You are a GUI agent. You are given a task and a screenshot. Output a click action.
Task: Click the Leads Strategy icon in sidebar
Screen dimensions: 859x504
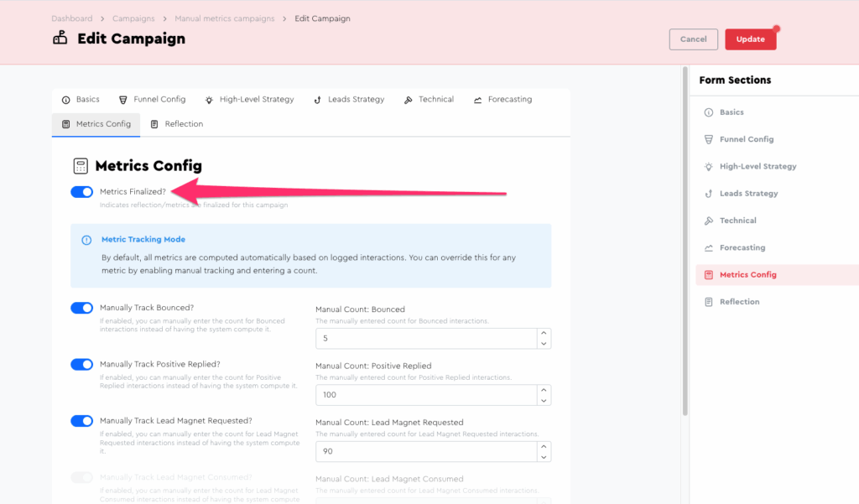(709, 194)
